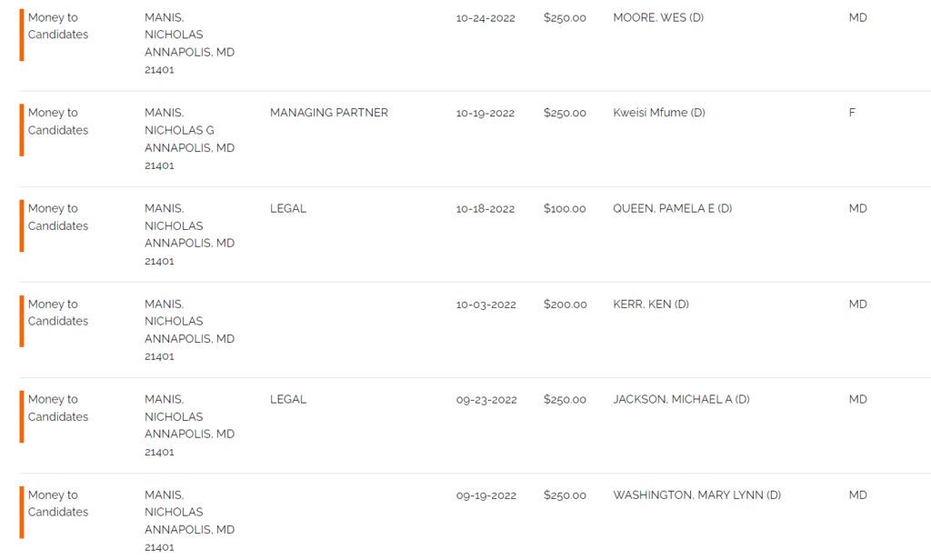Open JACKSON, MICHAEL A (D) record
Image resolution: width=931 pixels, height=560 pixels.
(x=681, y=400)
